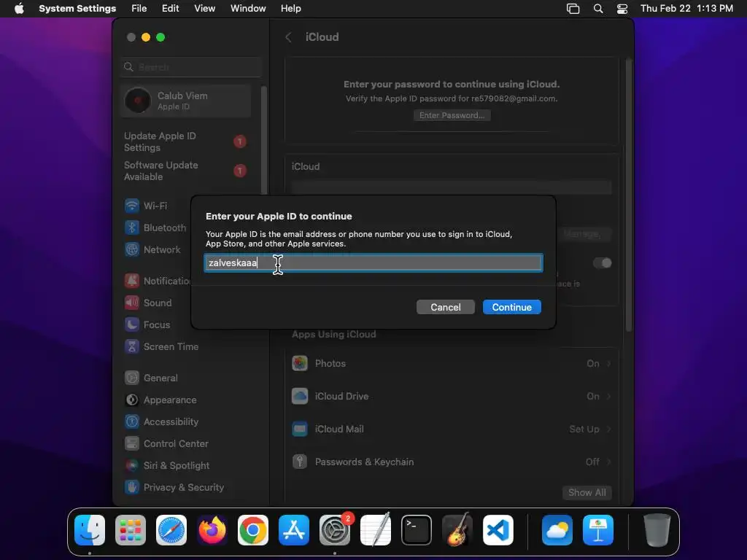Expand the Photos iCloud row chevron
This screenshot has height=560, width=747.
[609, 363]
